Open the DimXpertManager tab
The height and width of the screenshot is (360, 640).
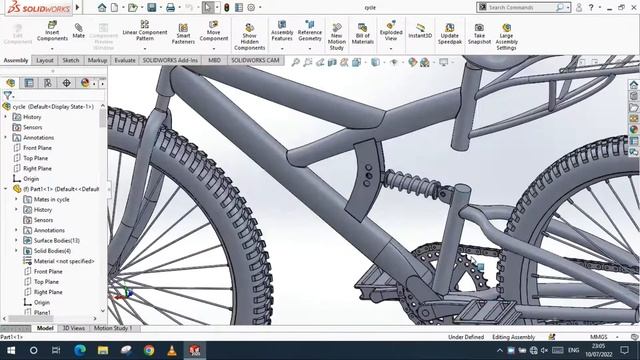coord(66,83)
